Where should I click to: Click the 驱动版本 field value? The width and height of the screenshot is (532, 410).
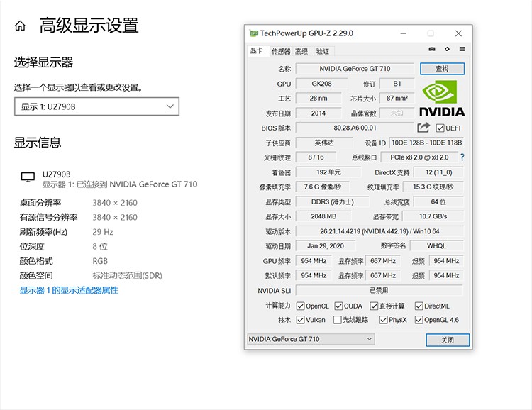pos(379,231)
